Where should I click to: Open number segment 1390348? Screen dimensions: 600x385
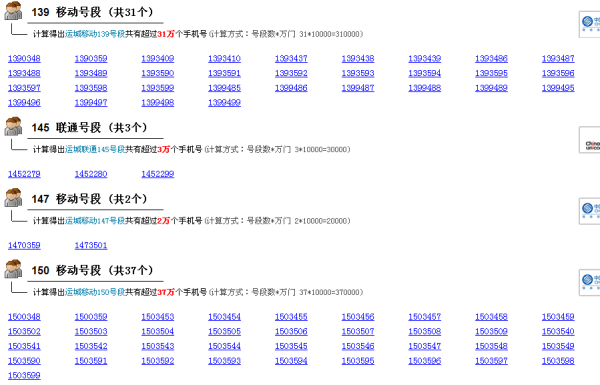point(24,59)
